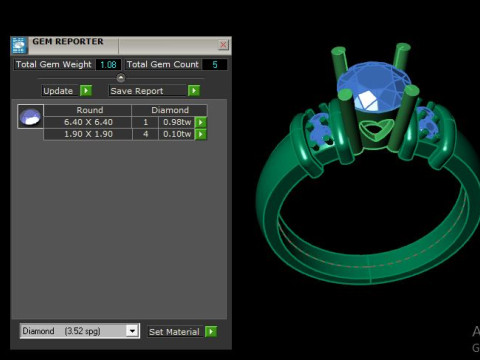Click the Diamond column header

pyautogui.click(x=169, y=110)
